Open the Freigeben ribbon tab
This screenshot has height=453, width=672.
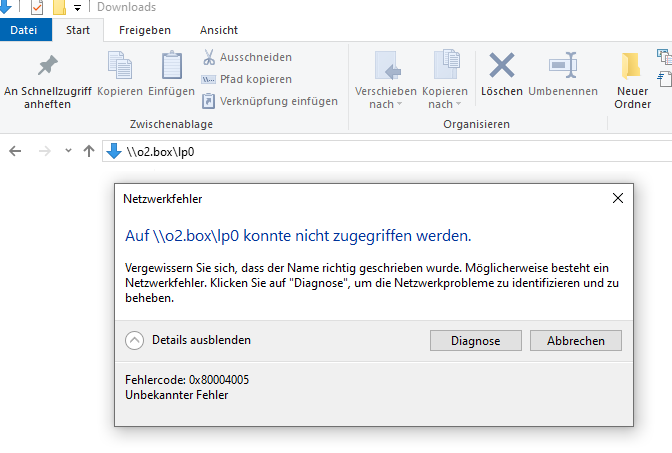point(144,30)
